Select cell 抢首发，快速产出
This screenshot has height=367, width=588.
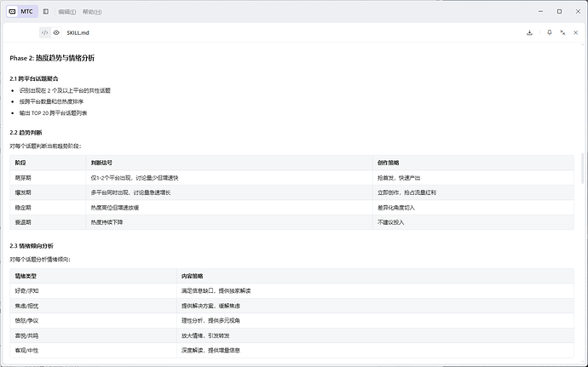473,178
